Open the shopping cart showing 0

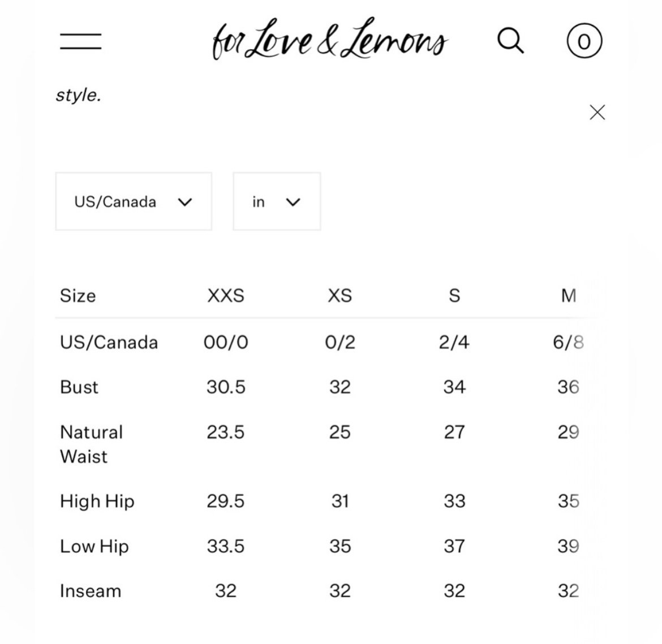[x=584, y=41]
